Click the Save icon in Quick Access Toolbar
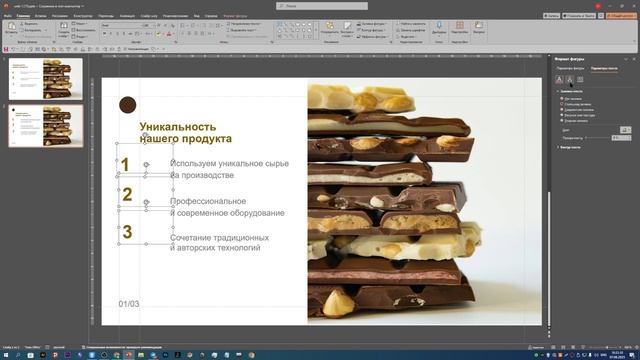 pyautogui.click(x=6, y=49)
